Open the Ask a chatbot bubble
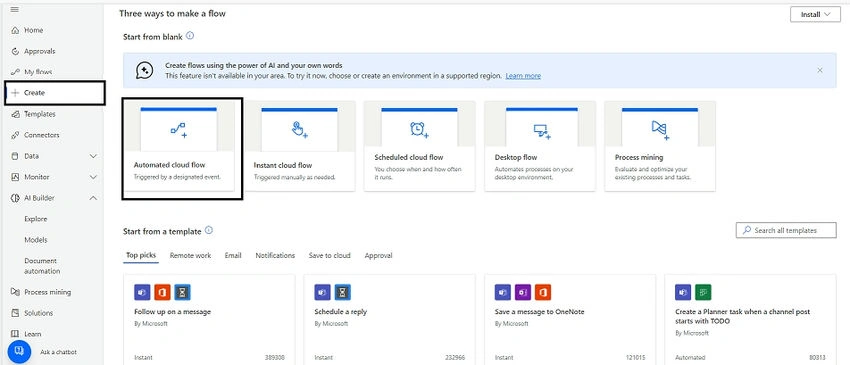Viewport: 850px width, 365px height. (20, 351)
